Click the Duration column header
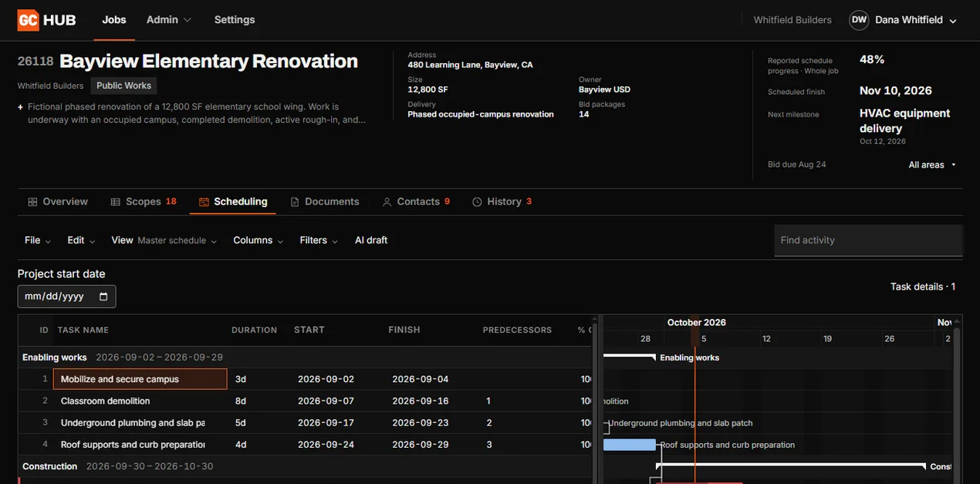Image resolution: width=980 pixels, height=484 pixels. tap(254, 330)
